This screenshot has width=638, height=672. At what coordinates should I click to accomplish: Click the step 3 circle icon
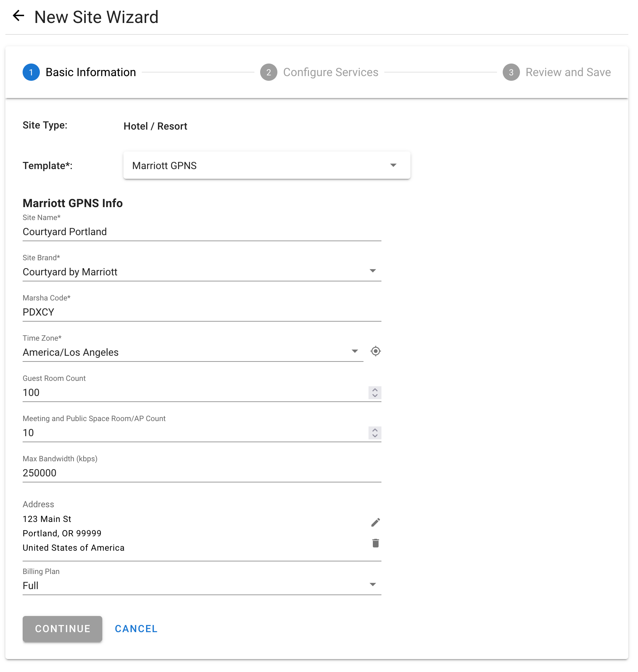pyautogui.click(x=511, y=72)
